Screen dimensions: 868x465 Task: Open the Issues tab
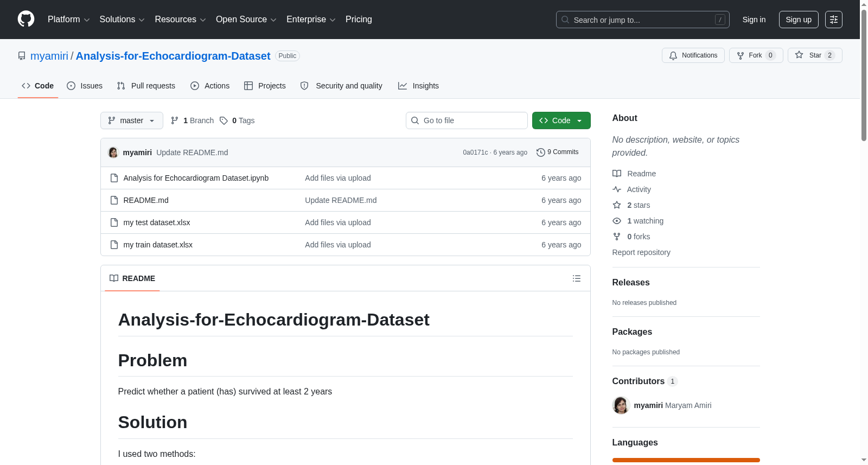pos(85,86)
